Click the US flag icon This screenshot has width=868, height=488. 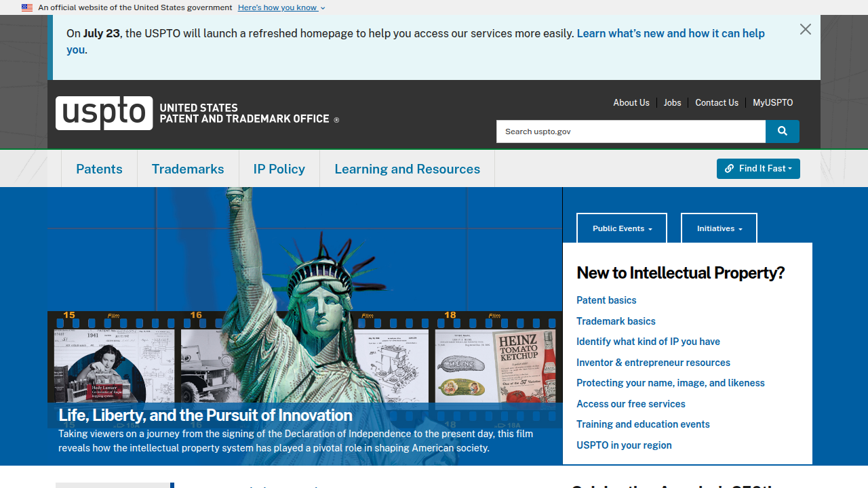click(x=27, y=7)
